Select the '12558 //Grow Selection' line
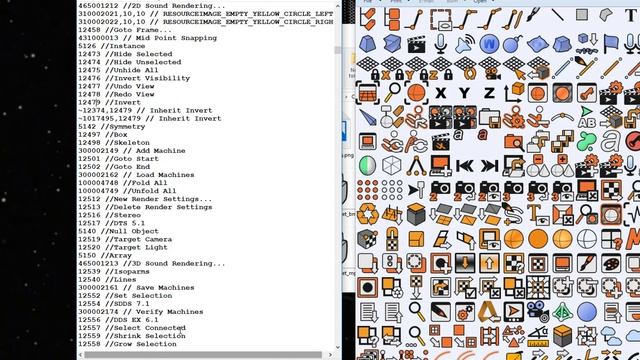 [x=127, y=344]
